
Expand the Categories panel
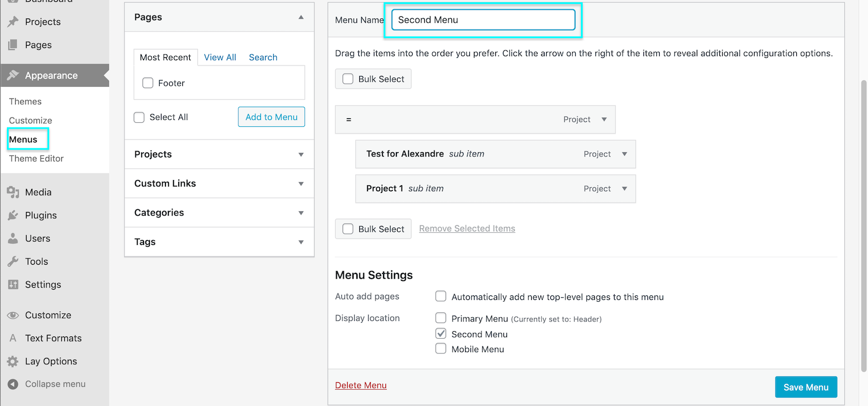click(x=301, y=213)
